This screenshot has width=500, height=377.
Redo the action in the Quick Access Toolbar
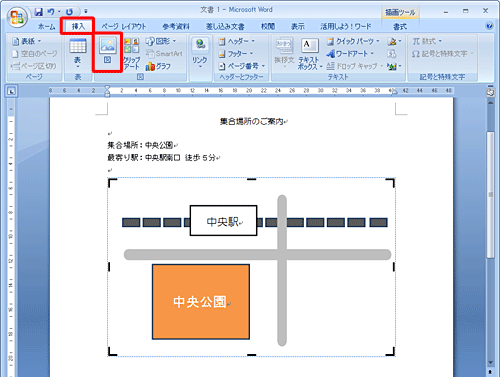[x=69, y=12]
